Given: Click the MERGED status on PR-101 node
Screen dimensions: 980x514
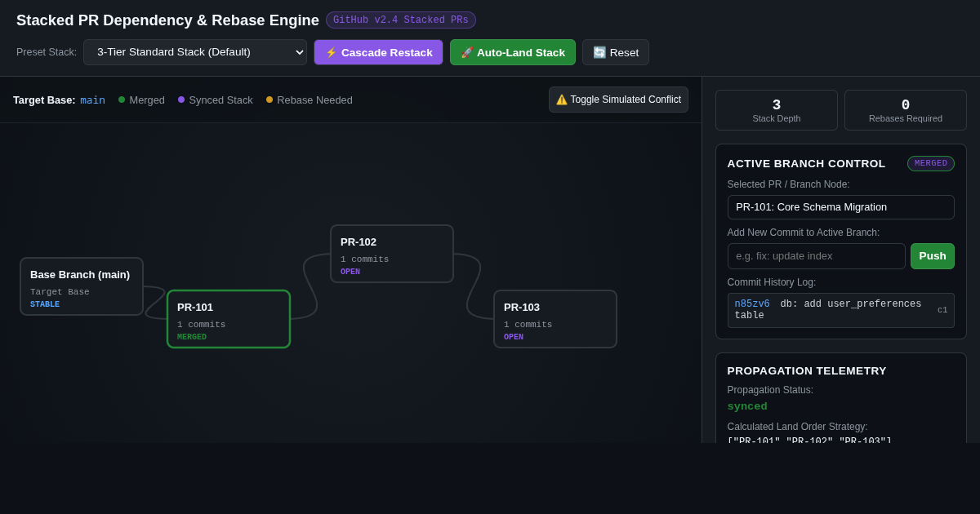Looking at the screenshot, I should [192, 337].
